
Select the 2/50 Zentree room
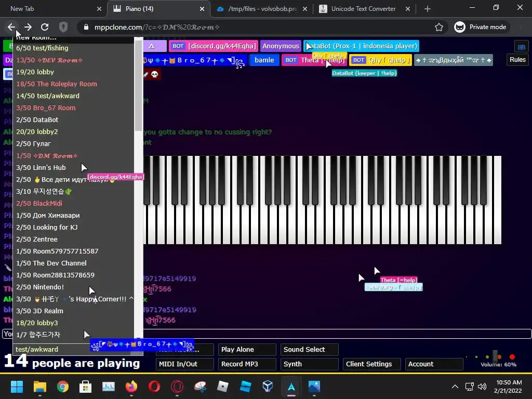(74, 239)
